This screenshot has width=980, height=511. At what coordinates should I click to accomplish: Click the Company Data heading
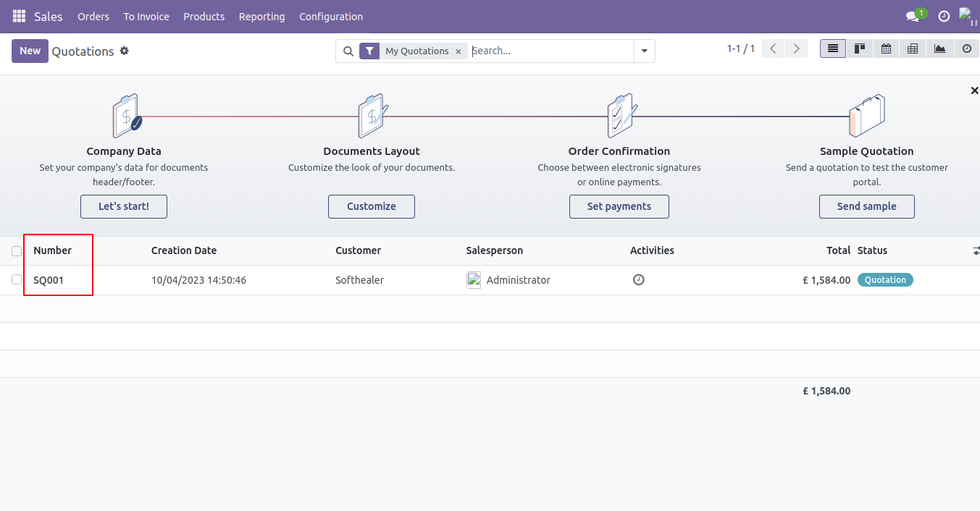coord(124,151)
